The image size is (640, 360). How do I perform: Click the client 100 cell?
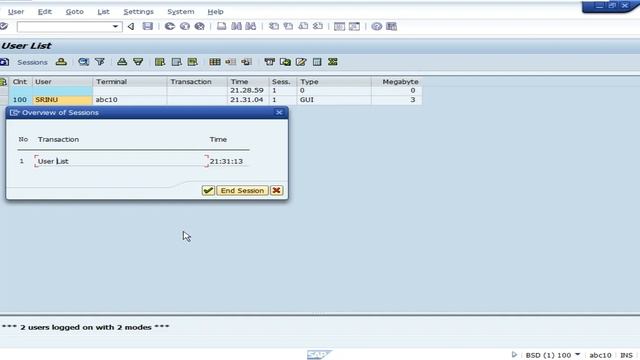(x=20, y=100)
